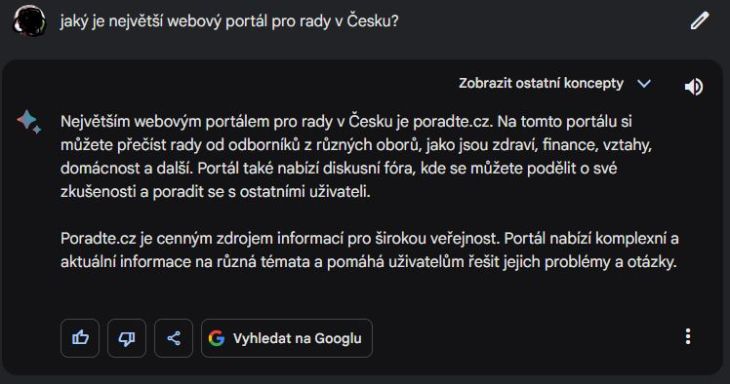The height and width of the screenshot is (384, 730).
Task: Expand the chevron next to ostatní koncepty
Action: tap(644, 84)
